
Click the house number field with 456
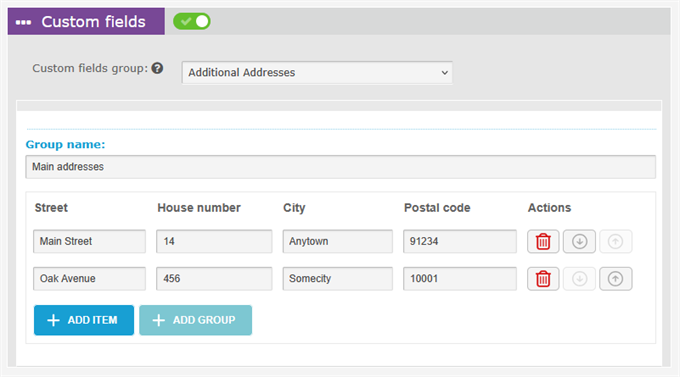point(214,279)
